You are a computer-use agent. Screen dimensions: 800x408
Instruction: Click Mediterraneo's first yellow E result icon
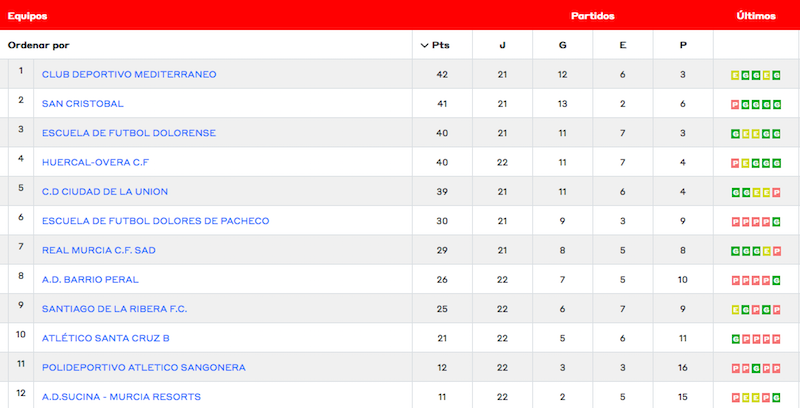pyautogui.click(x=735, y=75)
